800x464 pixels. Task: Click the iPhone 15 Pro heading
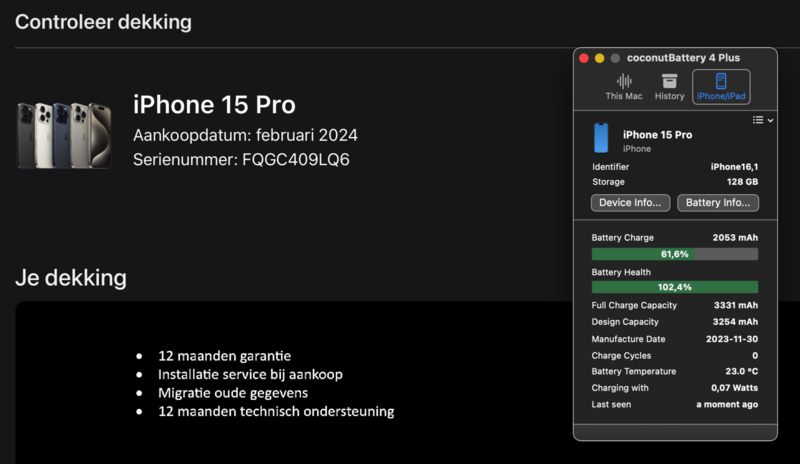[214, 105]
